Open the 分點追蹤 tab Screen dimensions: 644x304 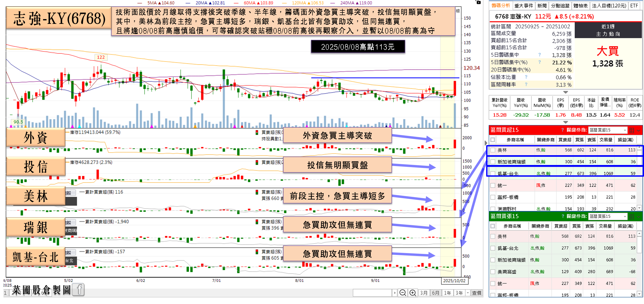(x=560, y=6)
